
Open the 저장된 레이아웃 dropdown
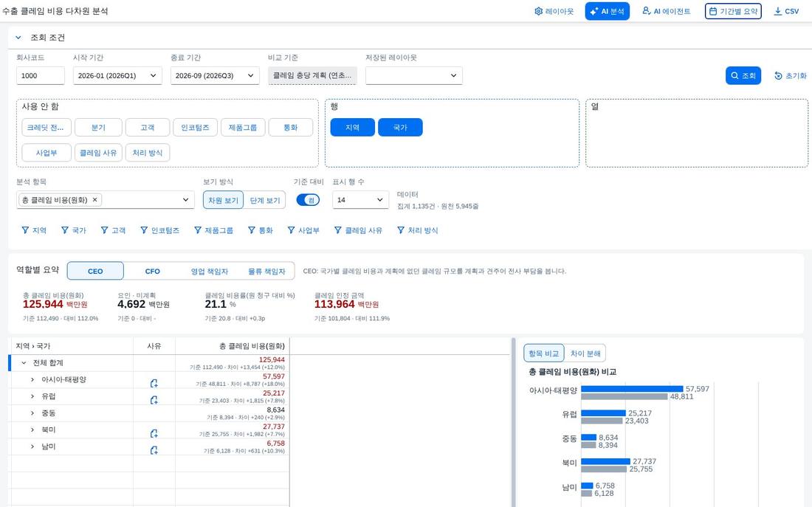pyautogui.click(x=414, y=75)
